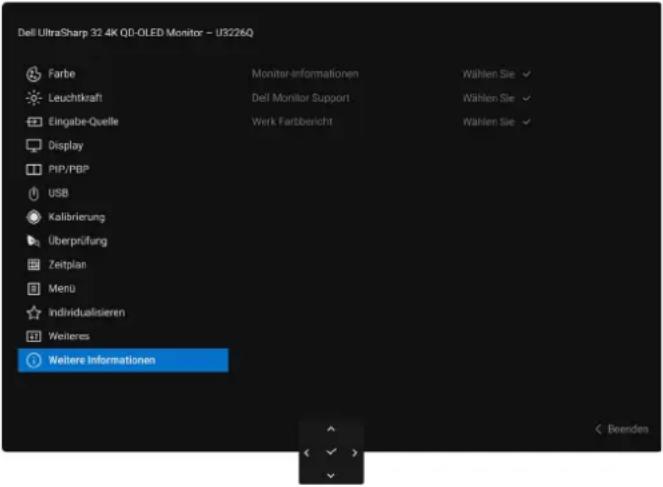
Task: Click the joystick down arrow
Action: [x=331, y=476]
